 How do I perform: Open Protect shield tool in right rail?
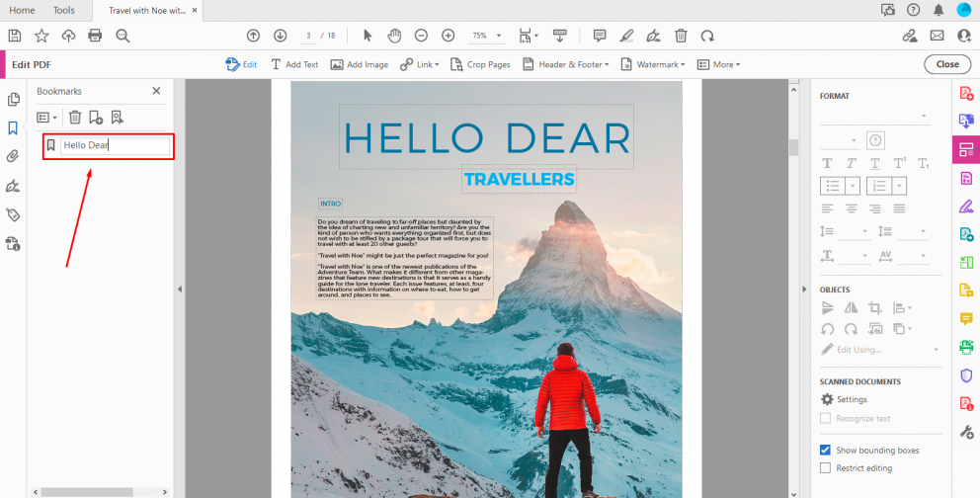966,374
